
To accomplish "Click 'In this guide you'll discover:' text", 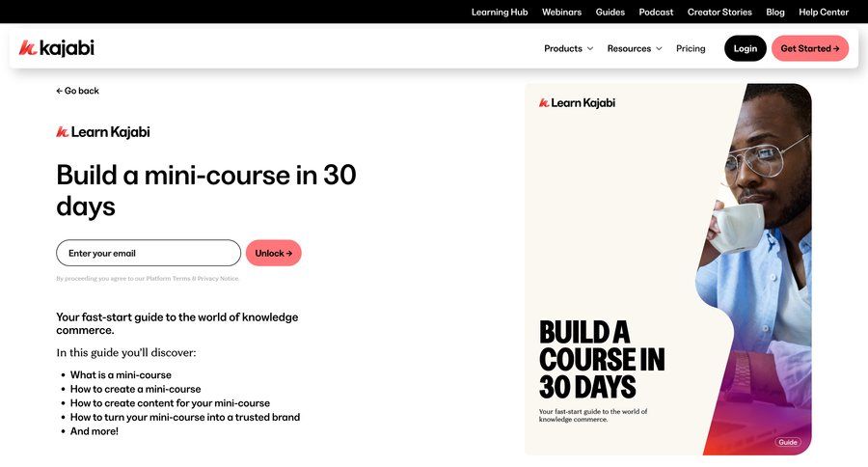I will point(126,353).
